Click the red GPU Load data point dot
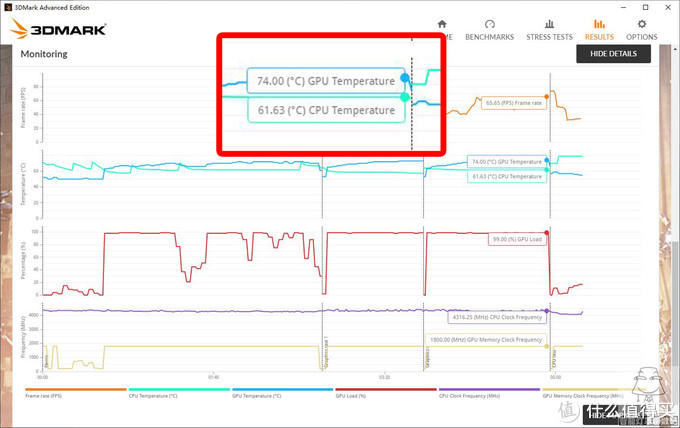 (x=546, y=233)
